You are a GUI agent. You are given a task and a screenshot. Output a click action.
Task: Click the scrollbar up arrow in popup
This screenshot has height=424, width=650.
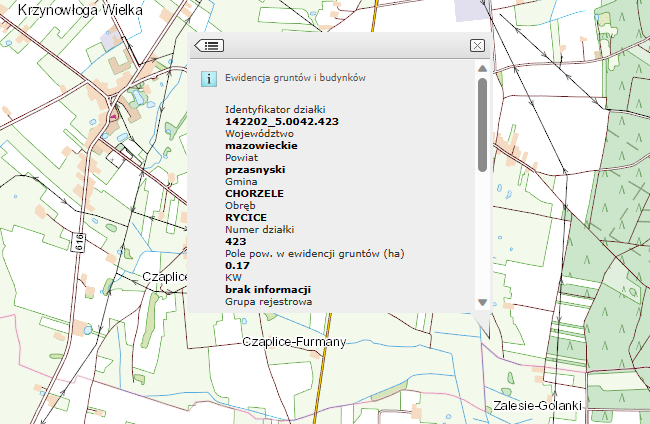(x=482, y=69)
